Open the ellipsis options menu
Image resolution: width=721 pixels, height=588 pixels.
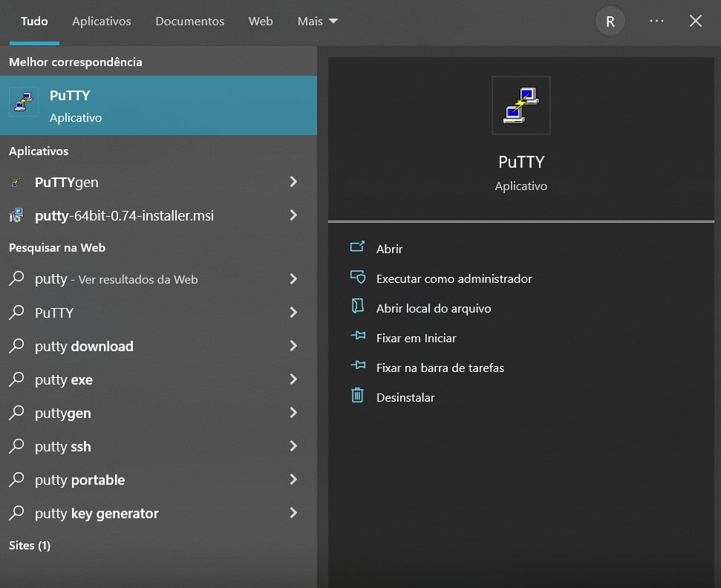pyautogui.click(x=656, y=21)
